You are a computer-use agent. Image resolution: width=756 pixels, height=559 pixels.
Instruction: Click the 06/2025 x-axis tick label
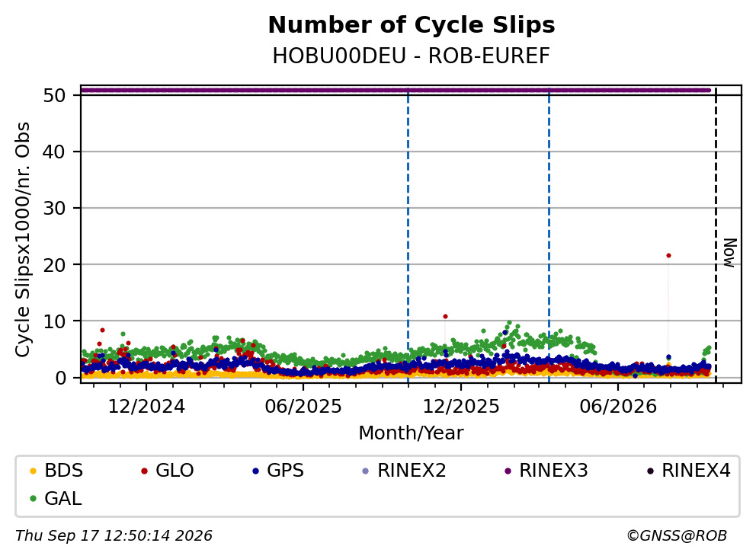pyautogui.click(x=303, y=407)
